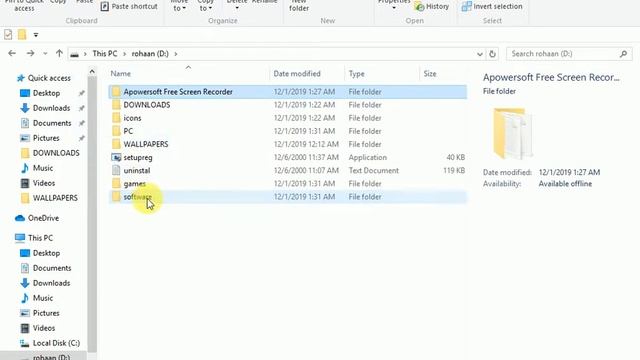Click the search magnifier icon

click(x=623, y=53)
